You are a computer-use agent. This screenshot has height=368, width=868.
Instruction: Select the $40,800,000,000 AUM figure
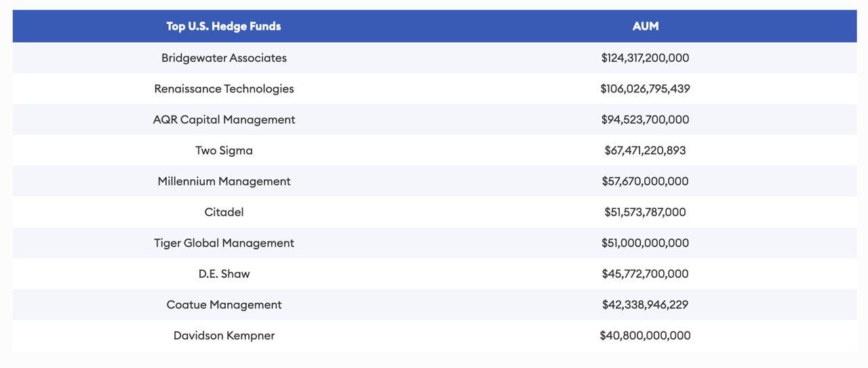(x=645, y=335)
